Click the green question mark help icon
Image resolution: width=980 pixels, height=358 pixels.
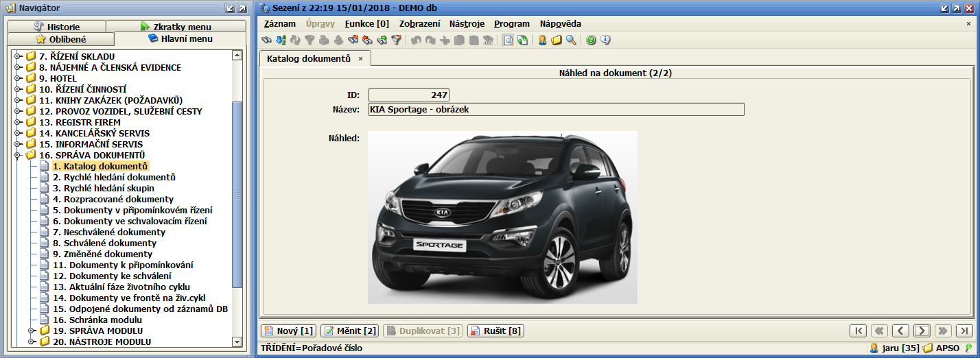click(591, 40)
